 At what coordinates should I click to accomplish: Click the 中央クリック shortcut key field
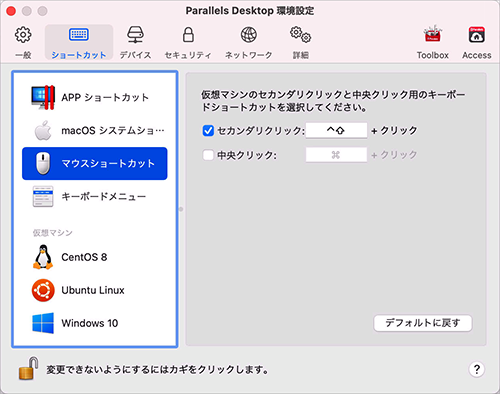(x=336, y=155)
